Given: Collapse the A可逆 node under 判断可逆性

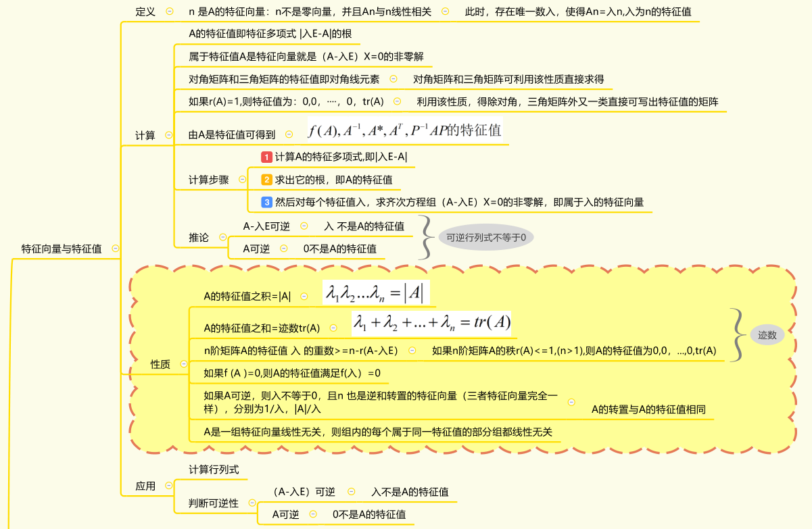Looking at the screenshot, I should click(313, 514).
